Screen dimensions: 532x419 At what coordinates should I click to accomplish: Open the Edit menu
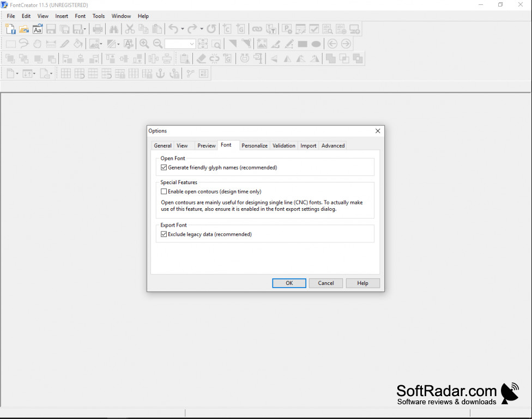26,16
